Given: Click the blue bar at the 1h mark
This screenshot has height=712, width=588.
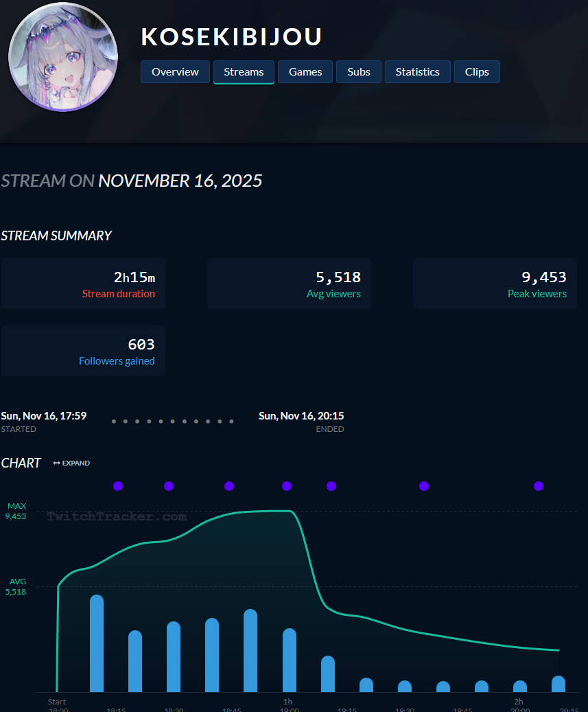Looking at the screenshot, I should tap(290, 661).
